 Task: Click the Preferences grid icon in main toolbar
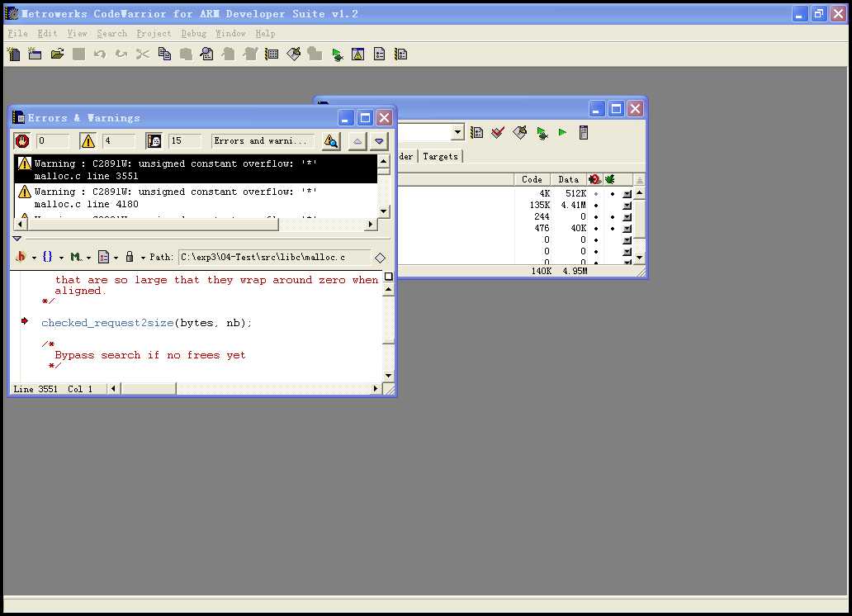point(272,54)
